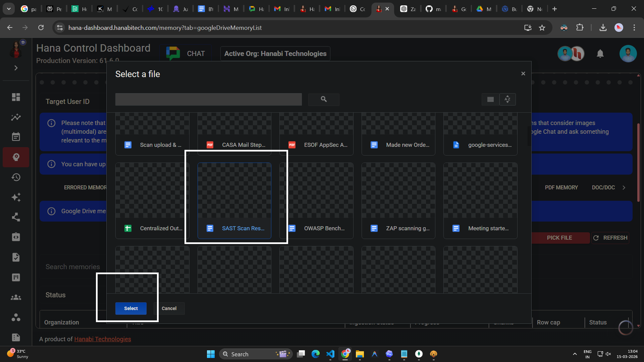
Task: Click the AI sparkles icon in sidebar
Action: click(16, 197)
